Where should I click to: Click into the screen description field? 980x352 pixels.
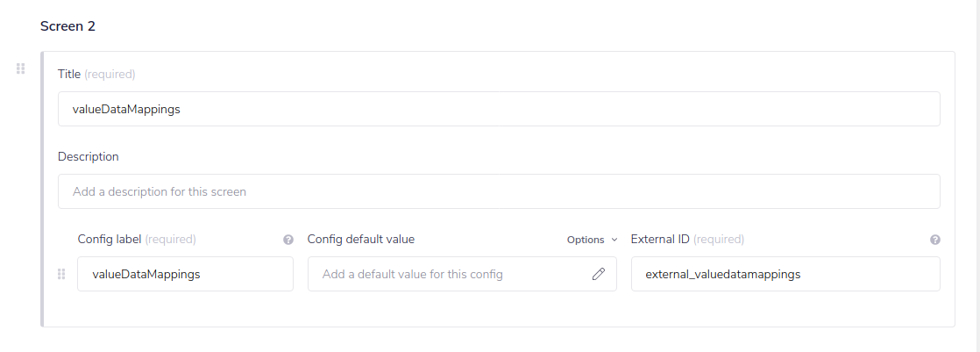[499, 191]
